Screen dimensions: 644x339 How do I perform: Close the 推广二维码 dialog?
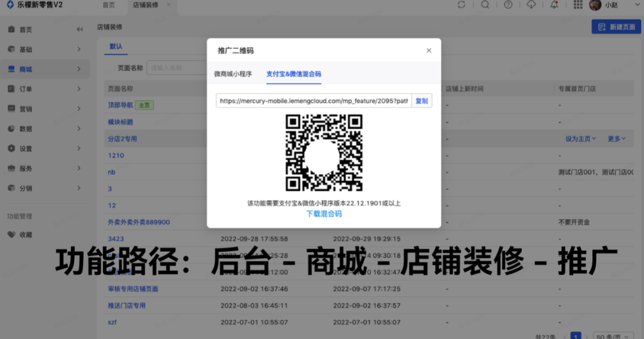[429, 50]
